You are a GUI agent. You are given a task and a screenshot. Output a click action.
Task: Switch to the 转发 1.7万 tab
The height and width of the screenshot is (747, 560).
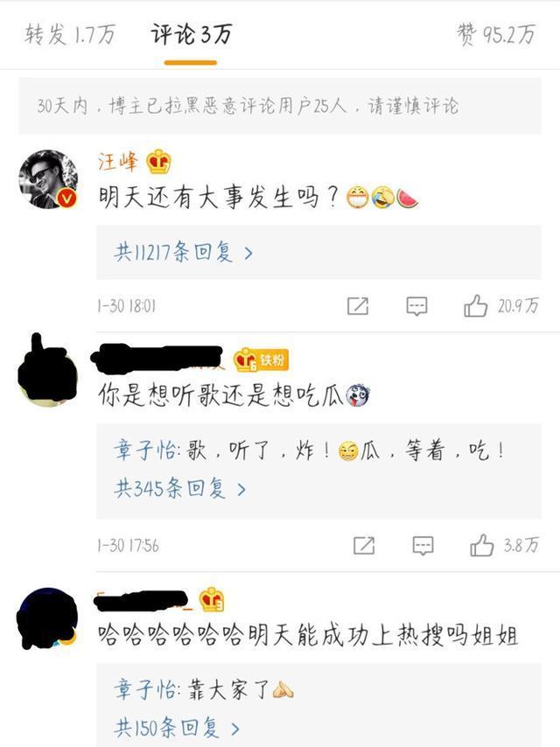coord(70,34)
